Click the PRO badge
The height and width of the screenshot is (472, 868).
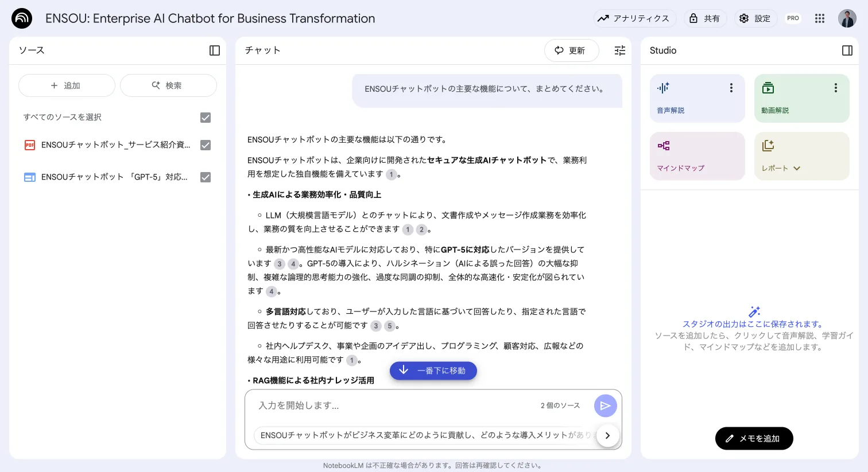tap(793, 18)
